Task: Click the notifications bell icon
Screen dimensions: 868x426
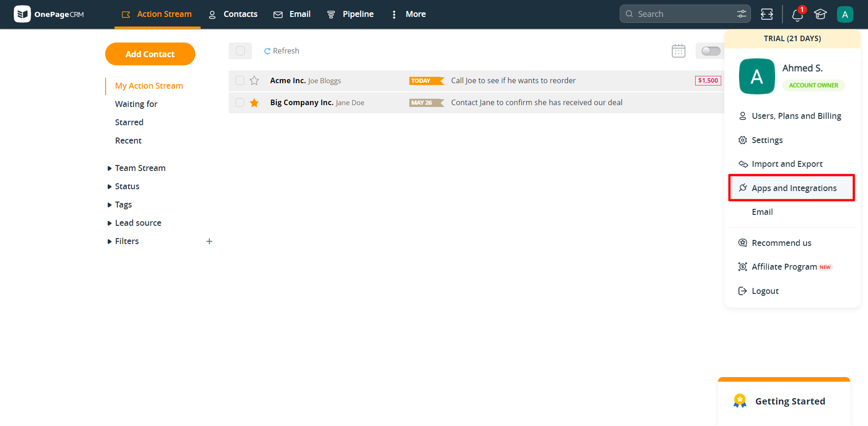Action: pos(797,15)
